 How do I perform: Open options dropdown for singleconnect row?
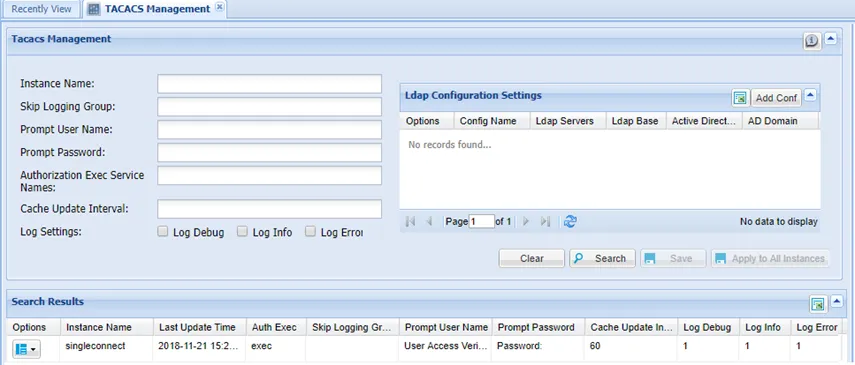pyautogui.click(x=27, y=349)
